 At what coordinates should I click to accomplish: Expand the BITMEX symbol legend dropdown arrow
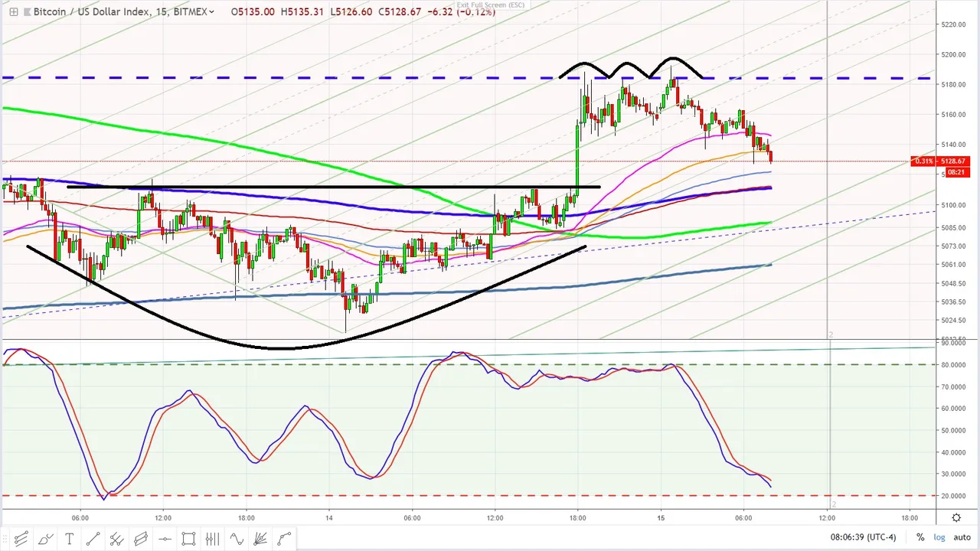pos(211,11)
